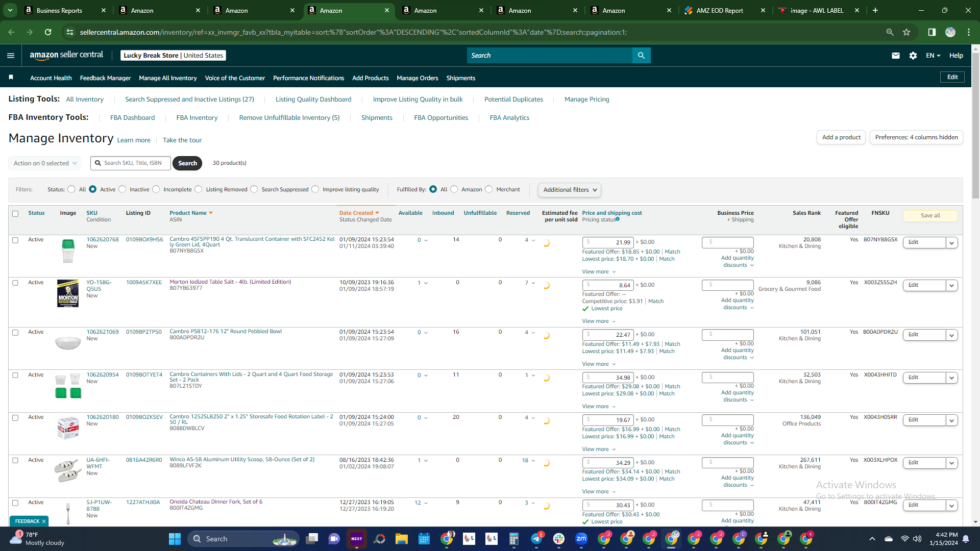The width and height of the screenshot is (980, 551).
Task: Open Edit dropdown arrow for Cambro 4SFSPP190 row
Action: [952, 243]
